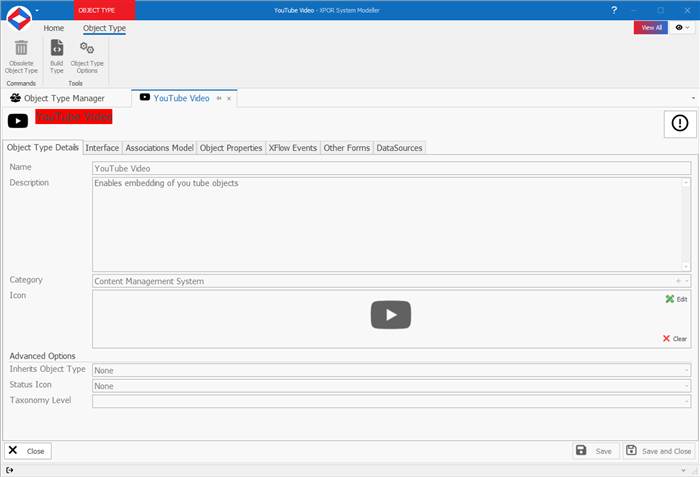
Task: Click the YouTube play icon preview
Action: 391,314
